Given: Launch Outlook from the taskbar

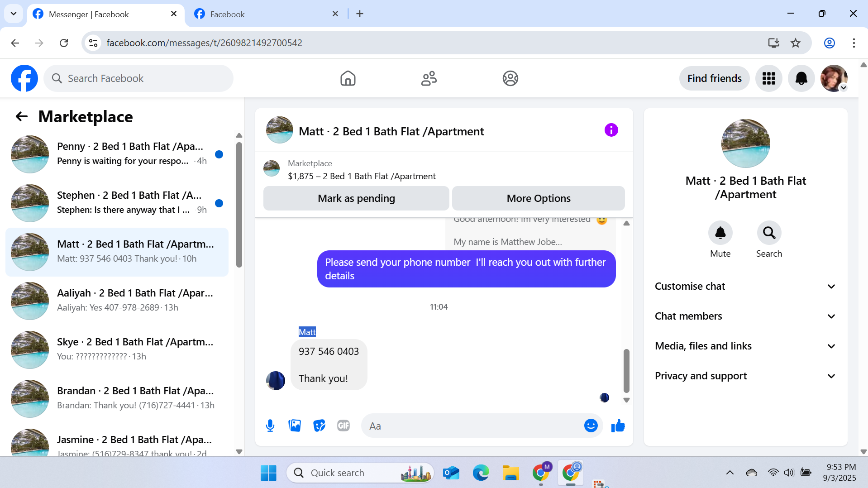Looking at the screenshot, I should click(451, 473).
